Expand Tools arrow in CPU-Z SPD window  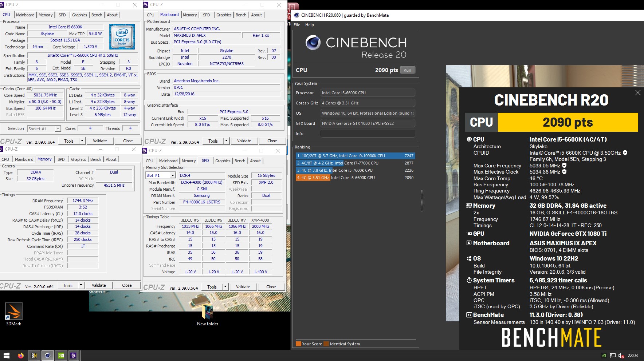click(225, 287)
